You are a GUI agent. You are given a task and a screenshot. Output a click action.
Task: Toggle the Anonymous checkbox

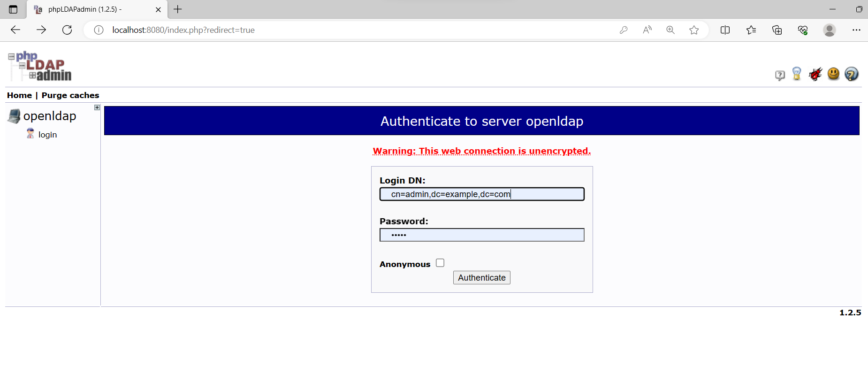440,263
